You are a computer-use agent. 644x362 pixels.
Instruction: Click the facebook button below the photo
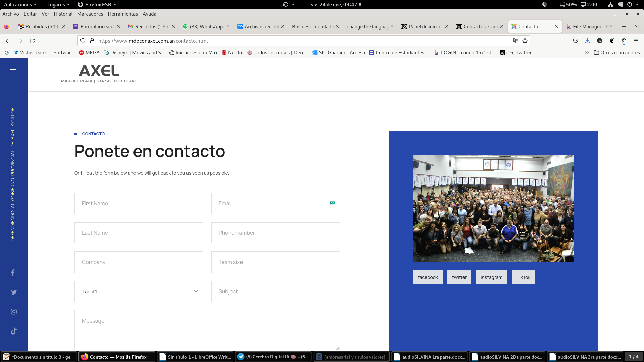(x=428, y=277)
